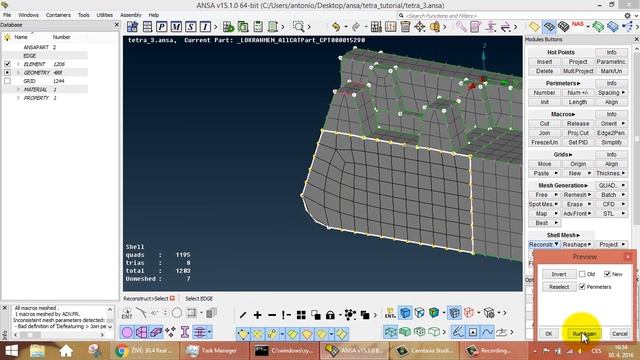Expand the PROPERTY tree row
The width and height of the screenshot is (640, 360).
(18, 98)
